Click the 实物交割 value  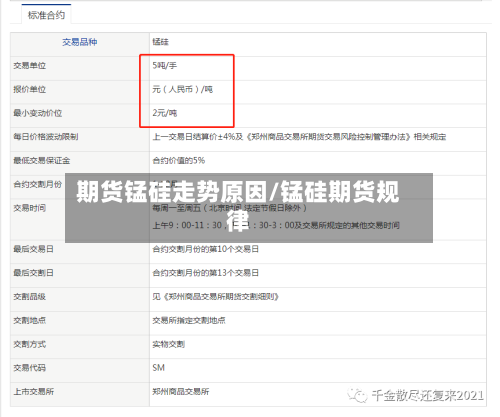click(x=169, y=344)
